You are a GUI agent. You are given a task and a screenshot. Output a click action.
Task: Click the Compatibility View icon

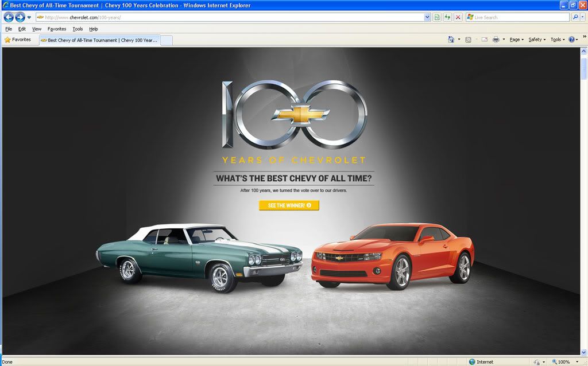[437, 17]
